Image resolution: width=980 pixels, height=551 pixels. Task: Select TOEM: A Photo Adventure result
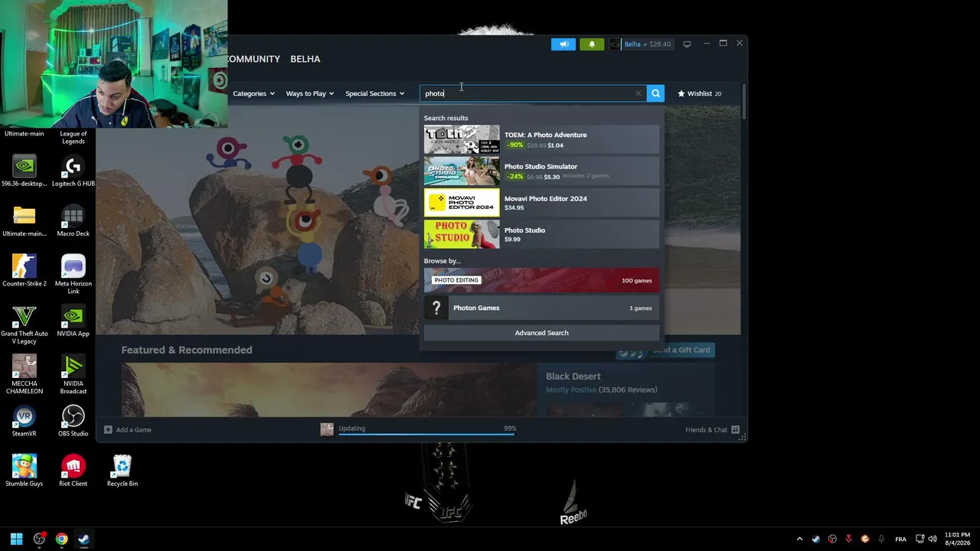(x=541, y=139)
